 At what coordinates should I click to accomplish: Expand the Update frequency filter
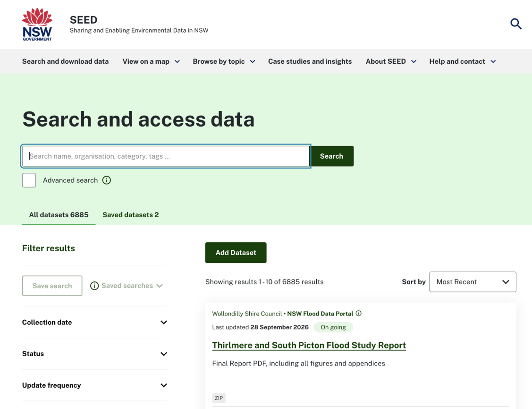pos(94,385)
